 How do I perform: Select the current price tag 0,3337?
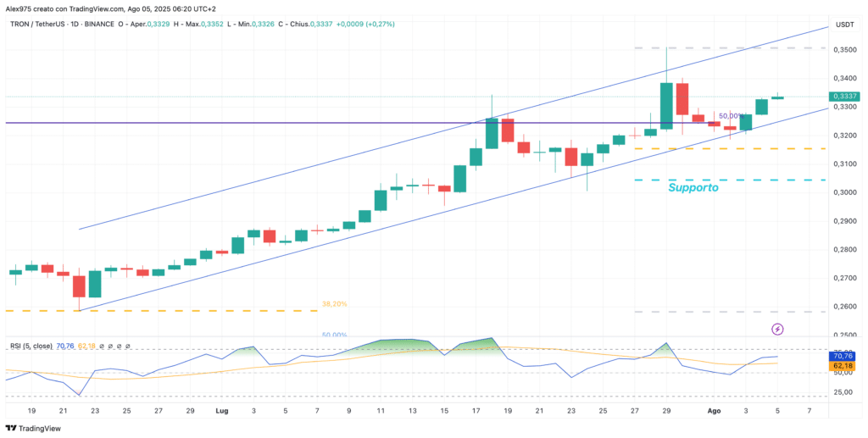coord(844,97)
